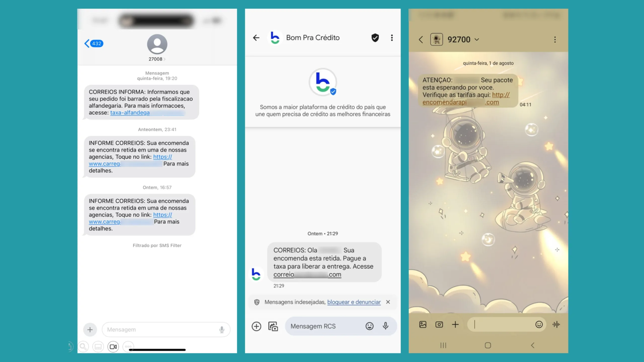Tap sender avatar beside CORREIOS message
This screenshot has width=644, height=362.
coord(256,274)
